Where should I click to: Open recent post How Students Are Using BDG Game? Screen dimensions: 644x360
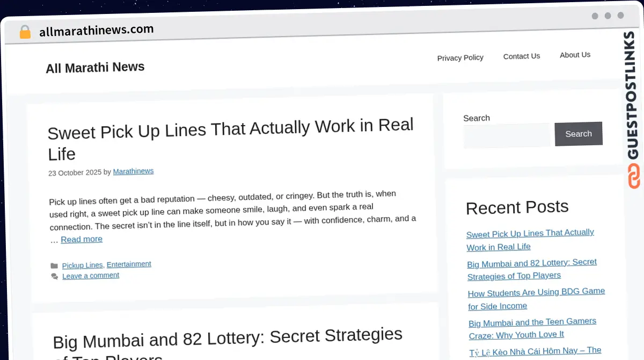click(x=536, y=299)
